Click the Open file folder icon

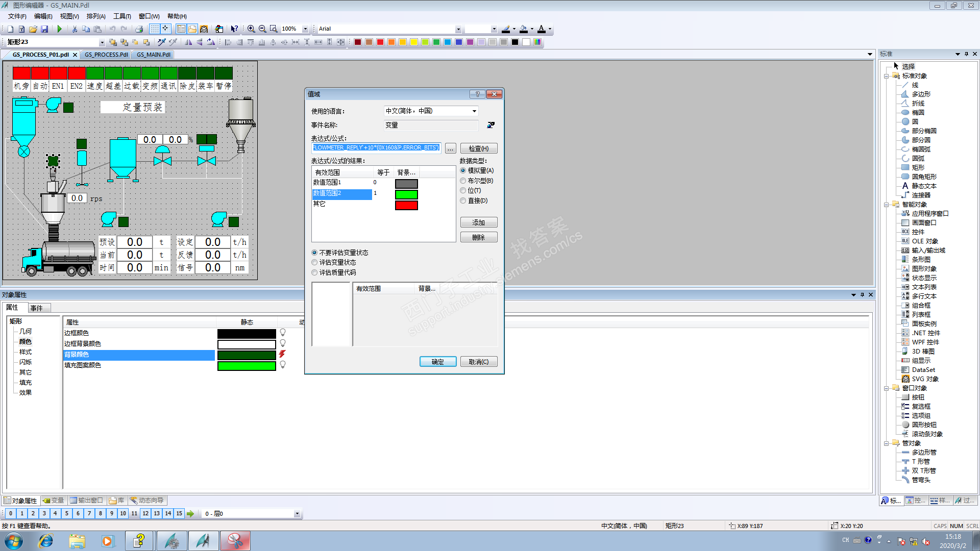click(33, 29)
